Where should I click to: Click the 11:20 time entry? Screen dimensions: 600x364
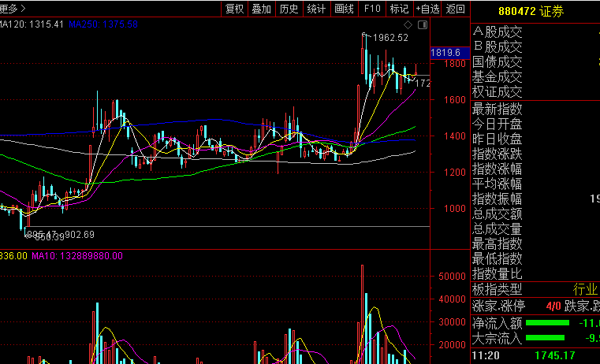[x=485, y=355]
